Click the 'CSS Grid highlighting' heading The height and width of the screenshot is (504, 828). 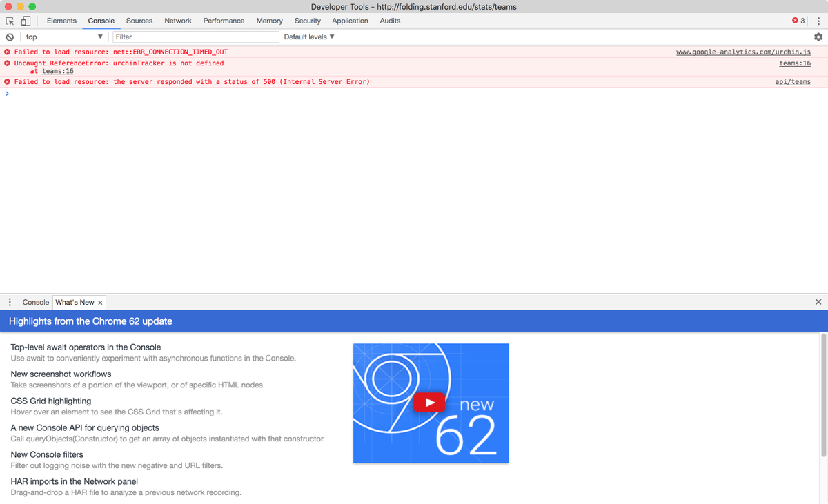point(51,401)
